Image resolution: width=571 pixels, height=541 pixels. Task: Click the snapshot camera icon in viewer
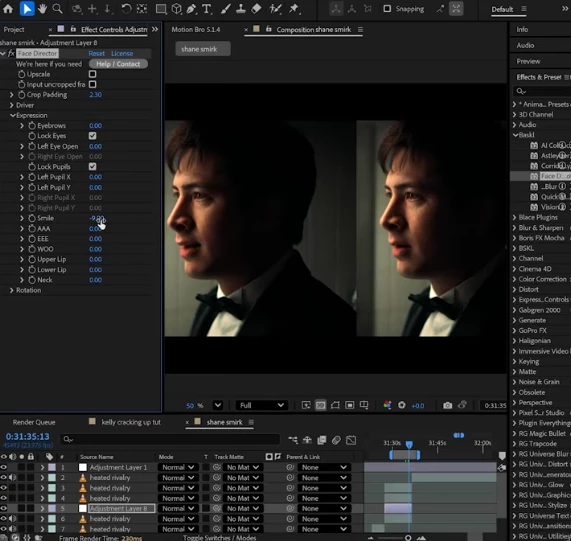click(x=448, y=405)
